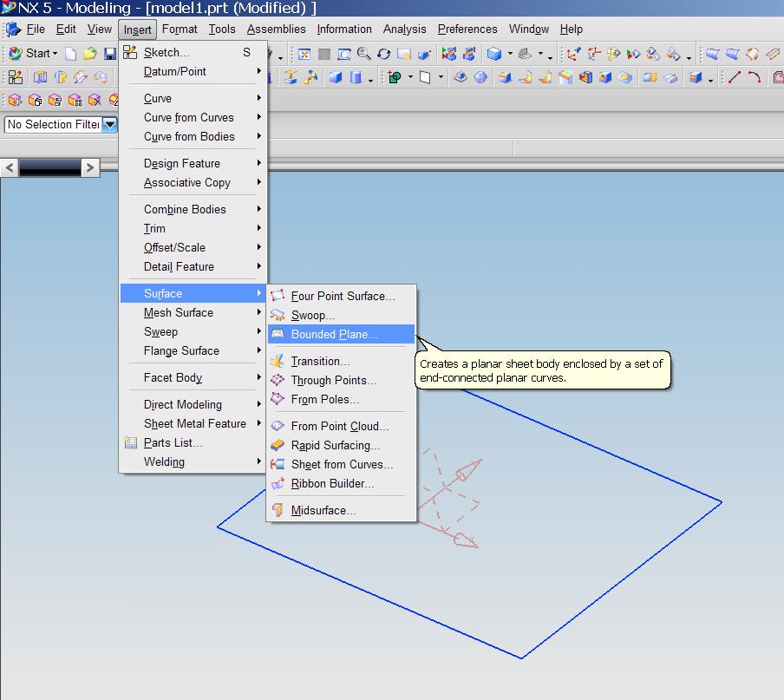
Task: Click the Sketch icon in second toolbar row
Action: 16,77
